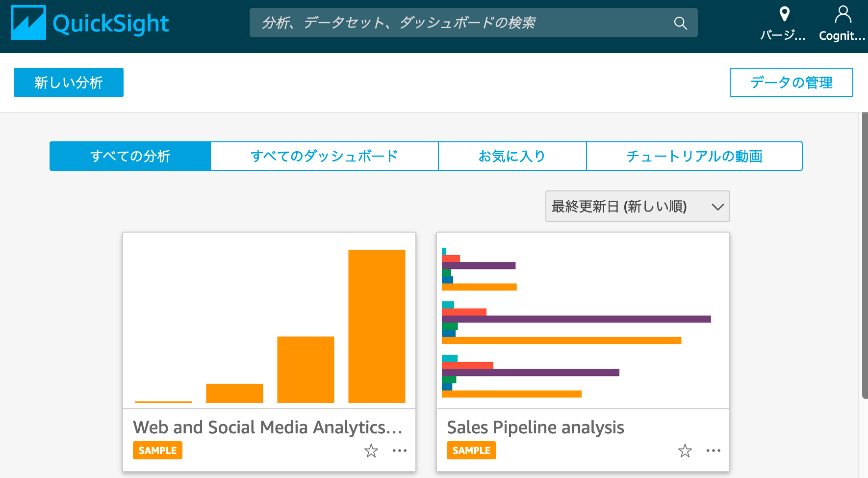
Task: Open the search magnifier icon
Action: pos(681,23)
